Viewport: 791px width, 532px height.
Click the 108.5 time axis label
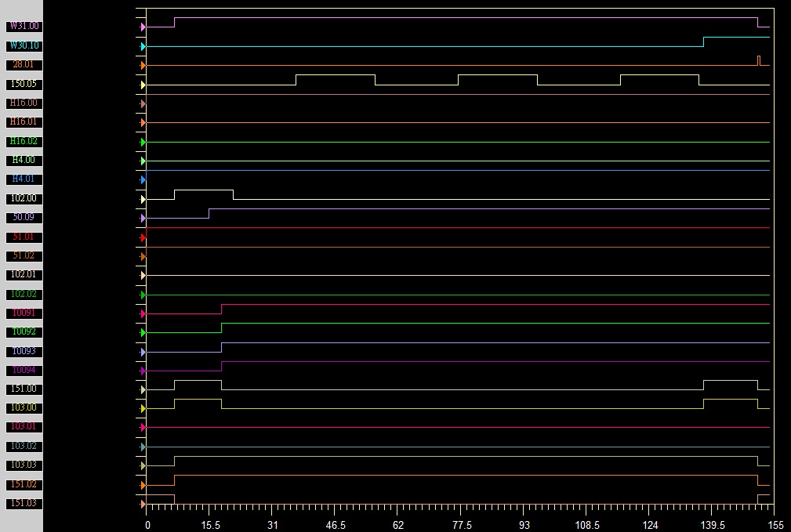point(587,526)
